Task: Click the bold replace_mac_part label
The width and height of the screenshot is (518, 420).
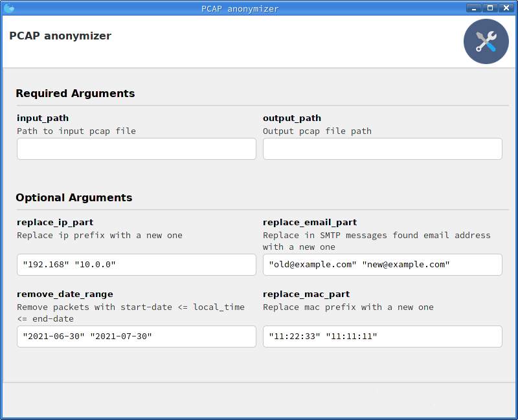Action: [x=306, y=294]
